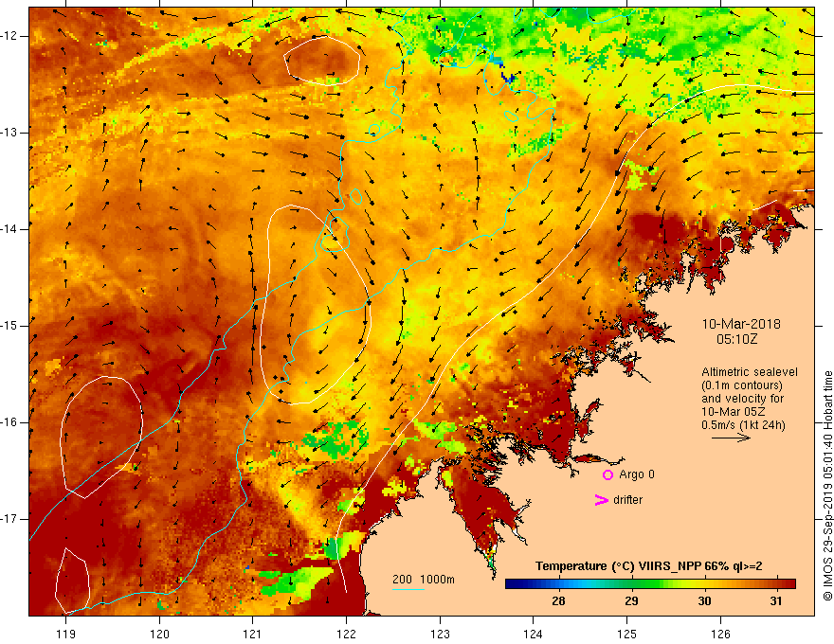Click the '0.5m/s (1kt 24h)' legend text

click(x=743, y=425)
